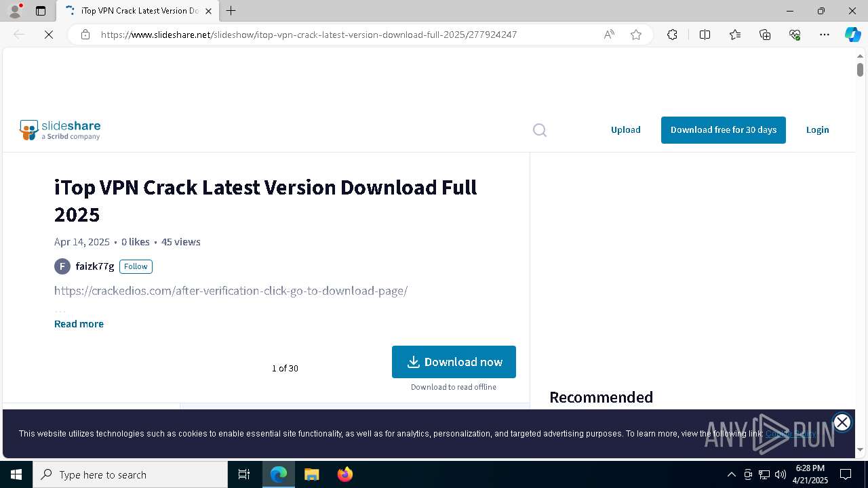This screenshot has width=868, height=488.
Task: Click Download free for 30 days
Action: [x=724, y=130]
